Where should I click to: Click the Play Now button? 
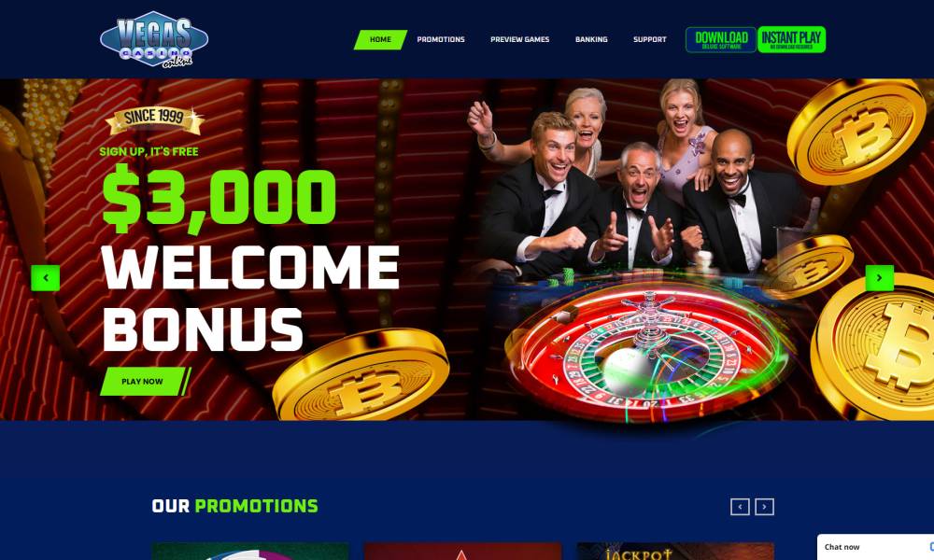click(143, 382)
